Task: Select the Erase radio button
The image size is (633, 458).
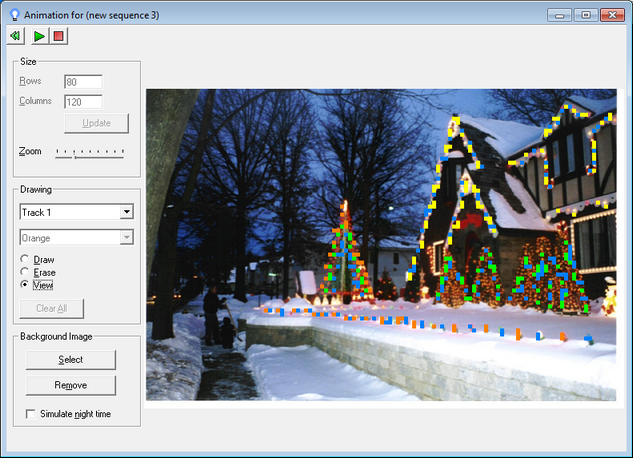Action: (25, 272)
